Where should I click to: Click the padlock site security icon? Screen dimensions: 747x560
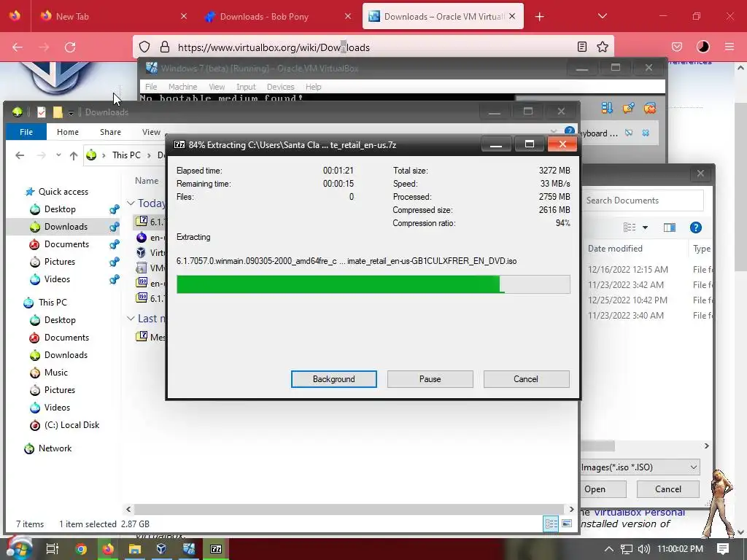coord(164,47)
